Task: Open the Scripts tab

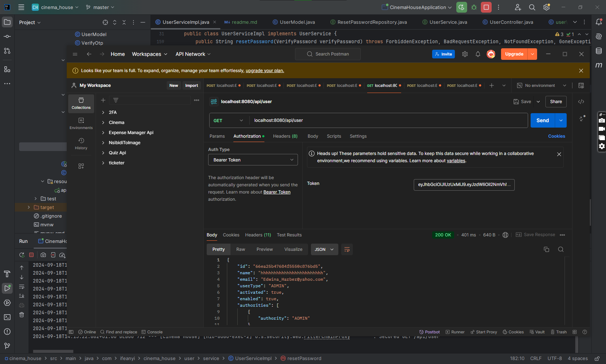Action: pos(334,136)
